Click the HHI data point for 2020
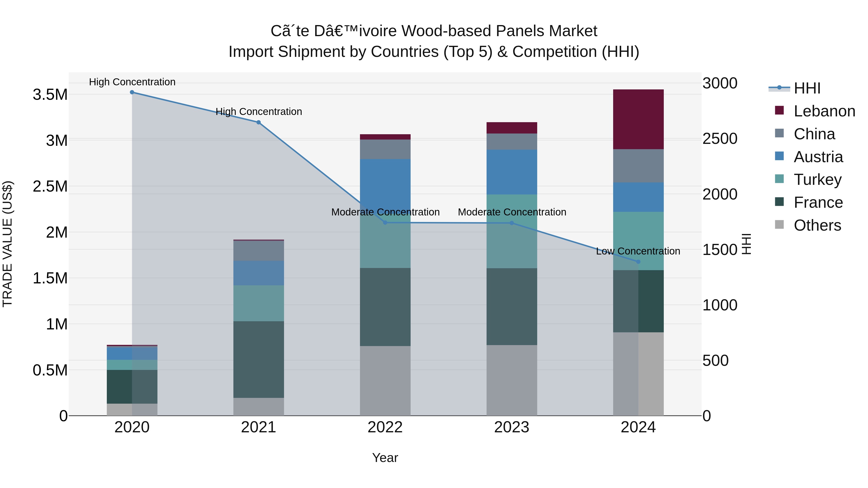Screen dimensions: 868x488 point(132,92)
